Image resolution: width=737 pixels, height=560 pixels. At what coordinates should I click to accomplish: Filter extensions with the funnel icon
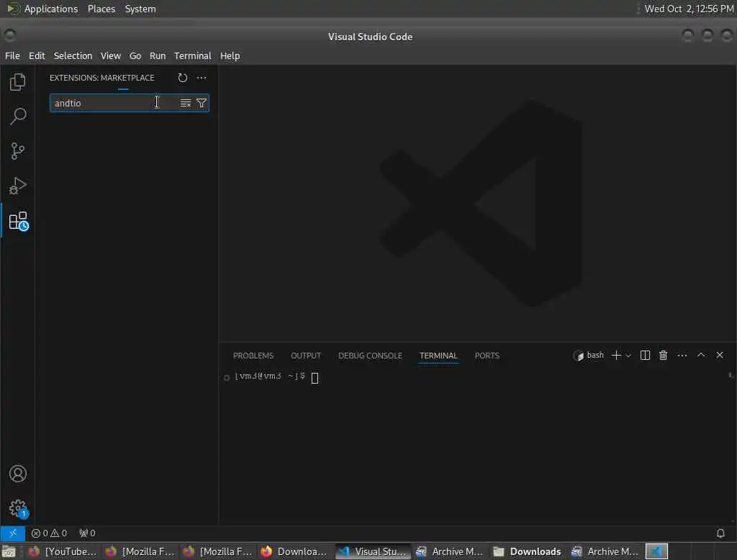click(x=202, y=103)
